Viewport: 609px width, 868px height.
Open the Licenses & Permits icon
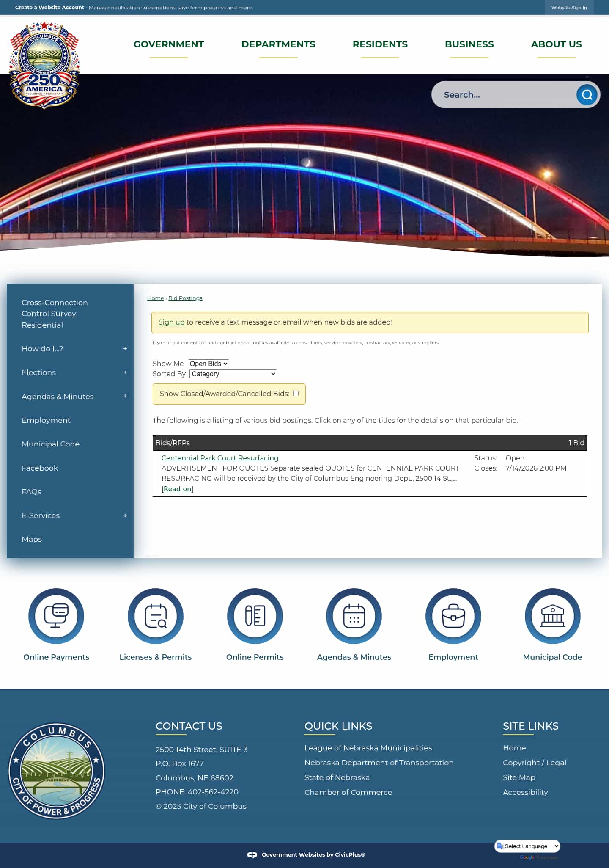pyautogui.click(x=156, y=616)
